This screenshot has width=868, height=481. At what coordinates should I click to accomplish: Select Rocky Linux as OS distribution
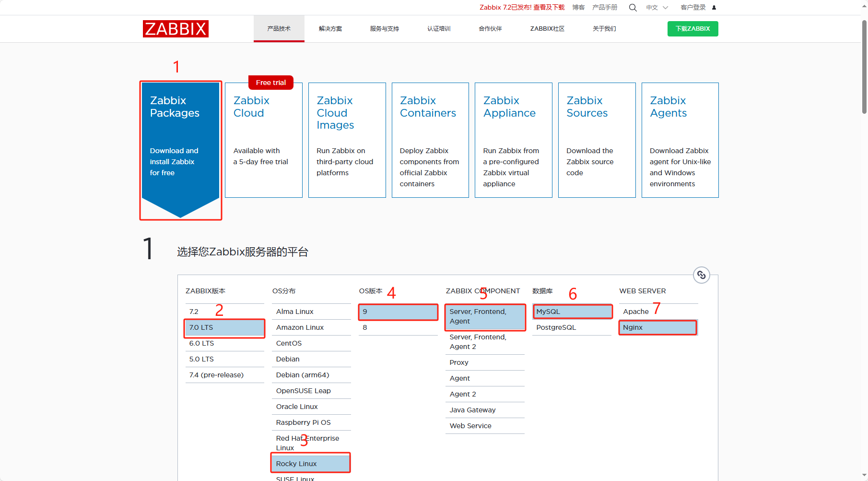[312, 464]
